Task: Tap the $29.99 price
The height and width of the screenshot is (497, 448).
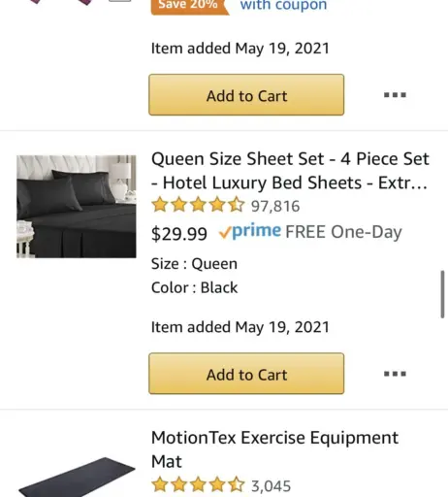Action: 179,233
